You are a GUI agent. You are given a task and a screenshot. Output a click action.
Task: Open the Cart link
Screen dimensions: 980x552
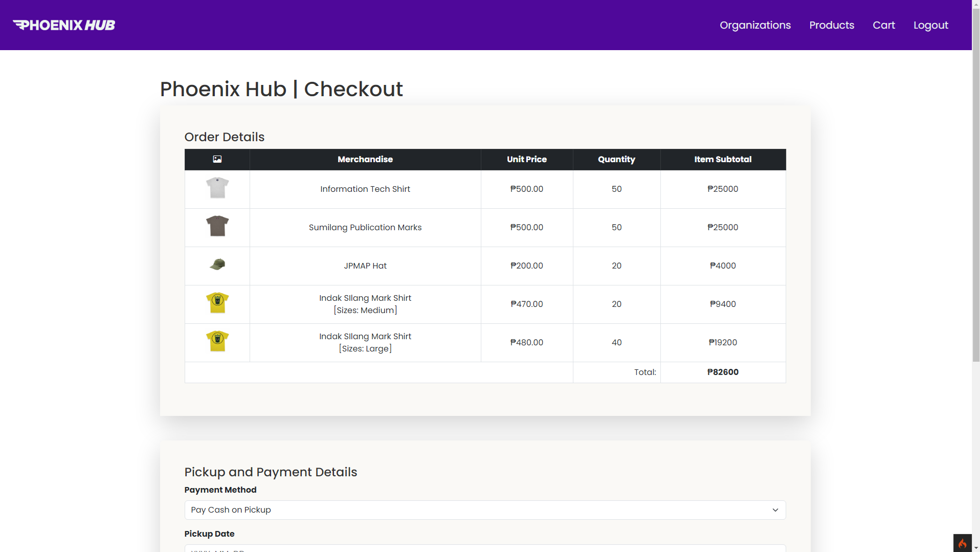coord(883,25)
